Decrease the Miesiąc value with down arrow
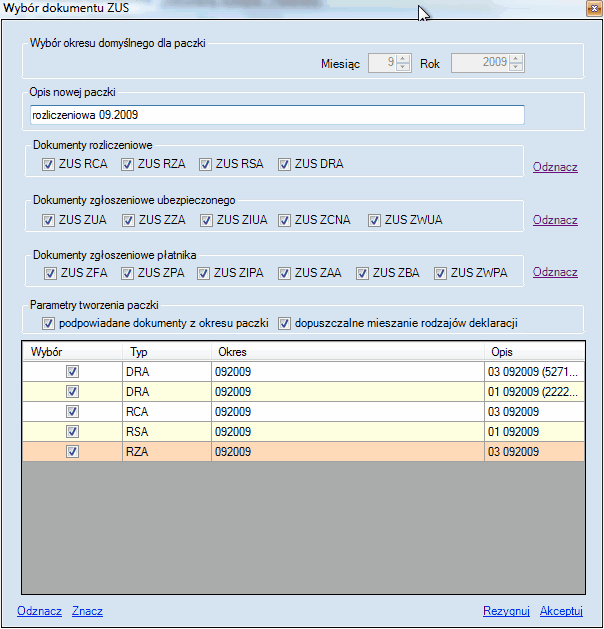604x629 pixels. [x=403, y=67]
